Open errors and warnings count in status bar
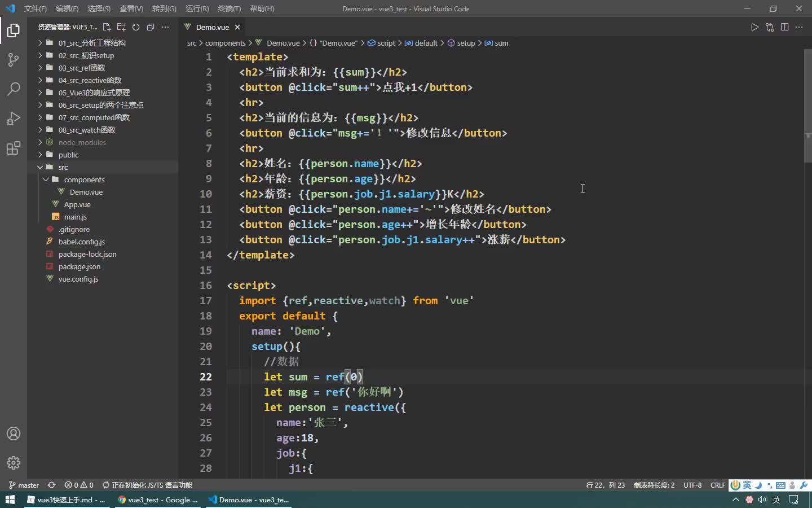 [79, 485]
